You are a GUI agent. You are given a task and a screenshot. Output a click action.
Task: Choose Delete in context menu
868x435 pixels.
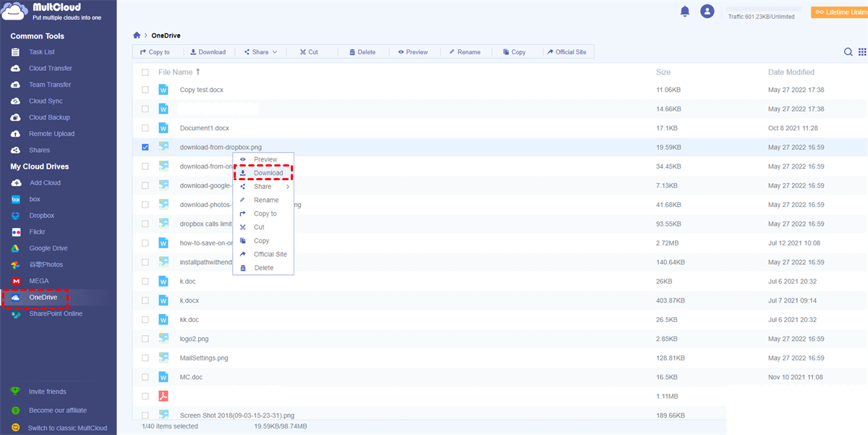tap(263, 268)
